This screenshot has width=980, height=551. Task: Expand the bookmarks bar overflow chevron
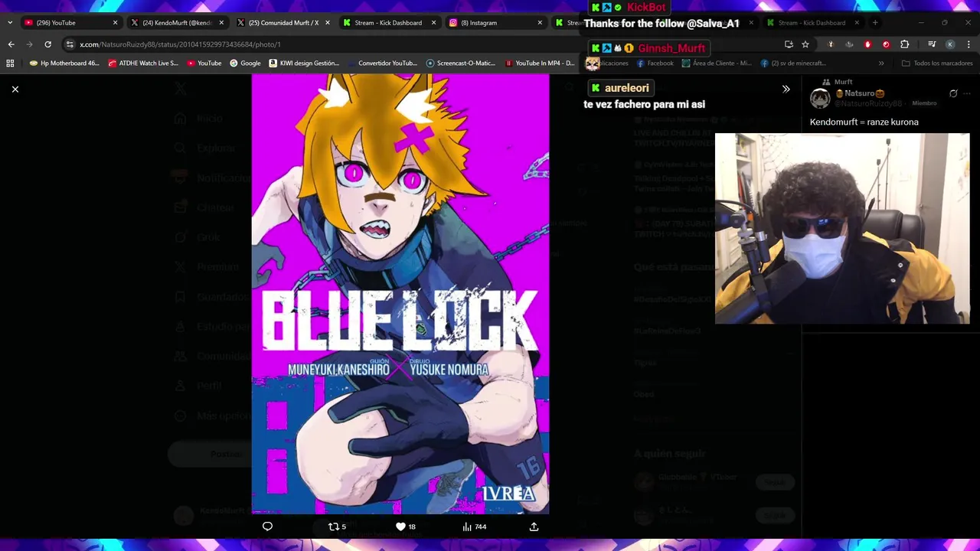pos(881,64)
